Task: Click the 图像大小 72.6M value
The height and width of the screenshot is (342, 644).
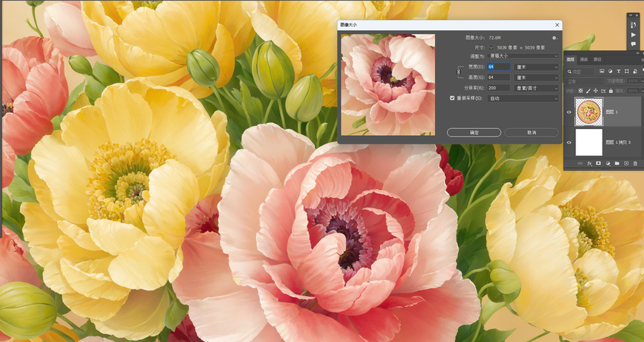Action: pyautogui.click(x=495, y=38)
